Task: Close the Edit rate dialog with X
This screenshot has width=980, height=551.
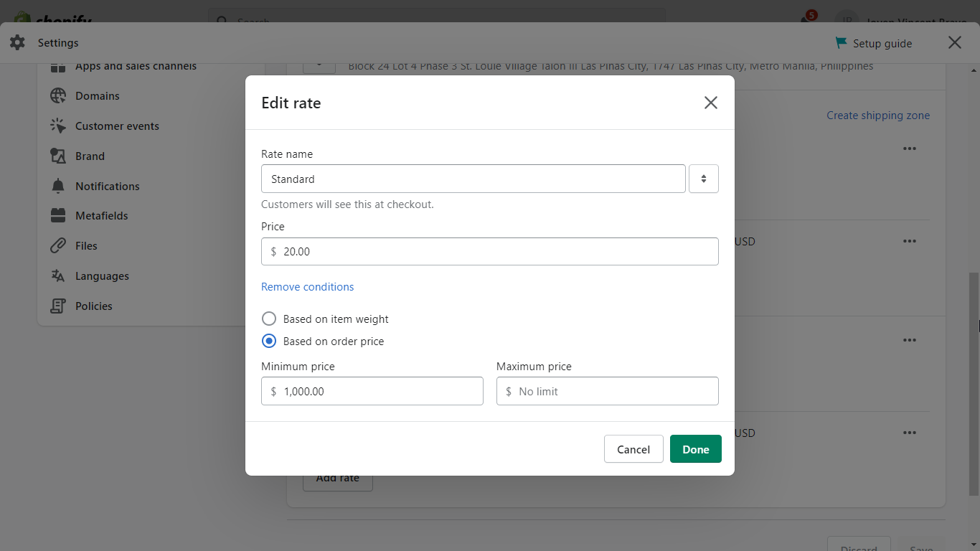Action: (x=710, y=103)
